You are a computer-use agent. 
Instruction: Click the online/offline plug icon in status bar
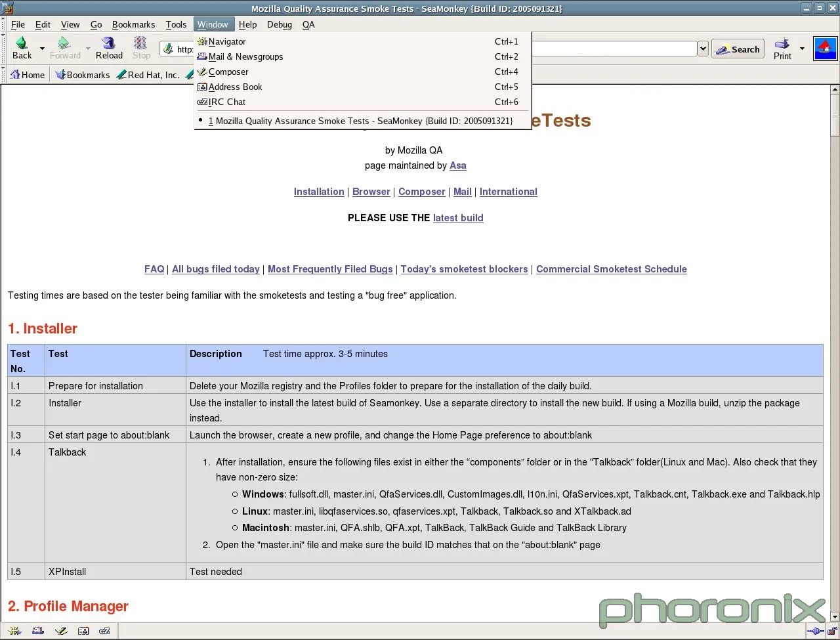(815, 631)
